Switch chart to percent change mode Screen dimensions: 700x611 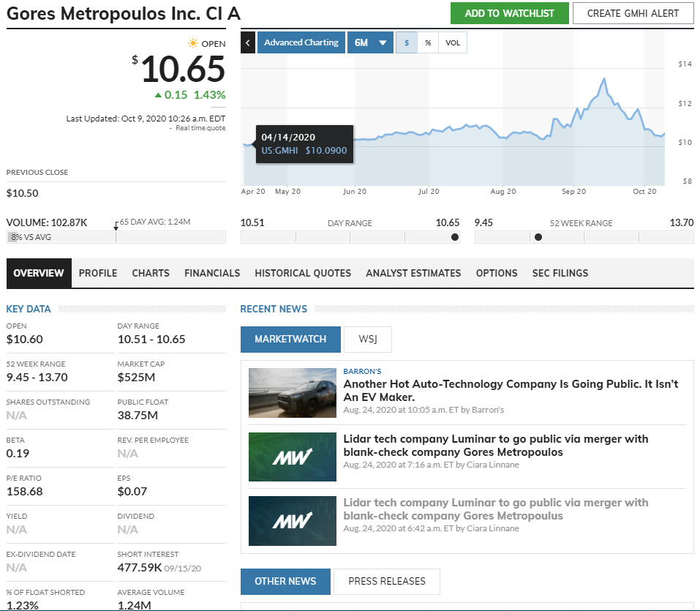click(428, 43)
